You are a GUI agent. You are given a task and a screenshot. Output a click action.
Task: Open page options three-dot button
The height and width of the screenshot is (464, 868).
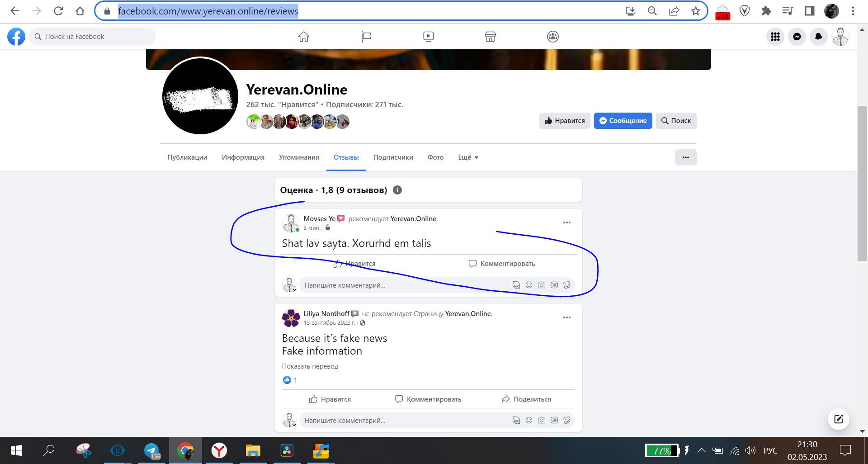coord(685,157)
